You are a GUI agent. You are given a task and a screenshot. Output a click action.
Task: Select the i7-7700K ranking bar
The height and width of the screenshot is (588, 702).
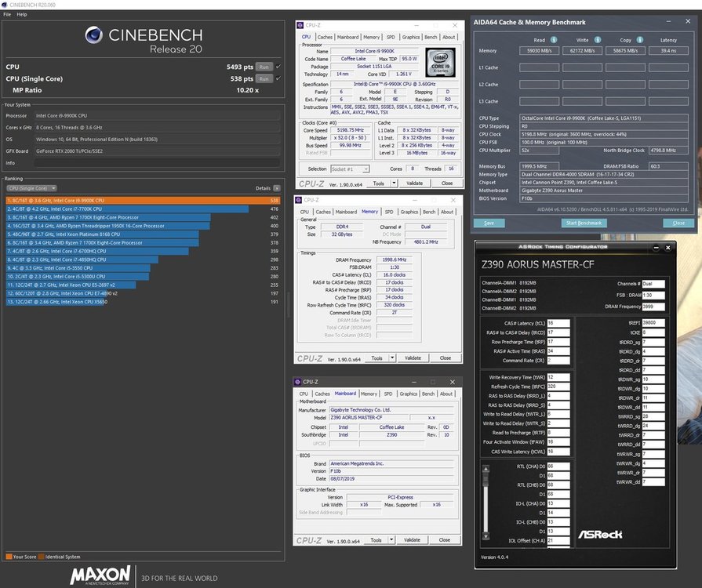pyautogui.click(x=127, y=209)
